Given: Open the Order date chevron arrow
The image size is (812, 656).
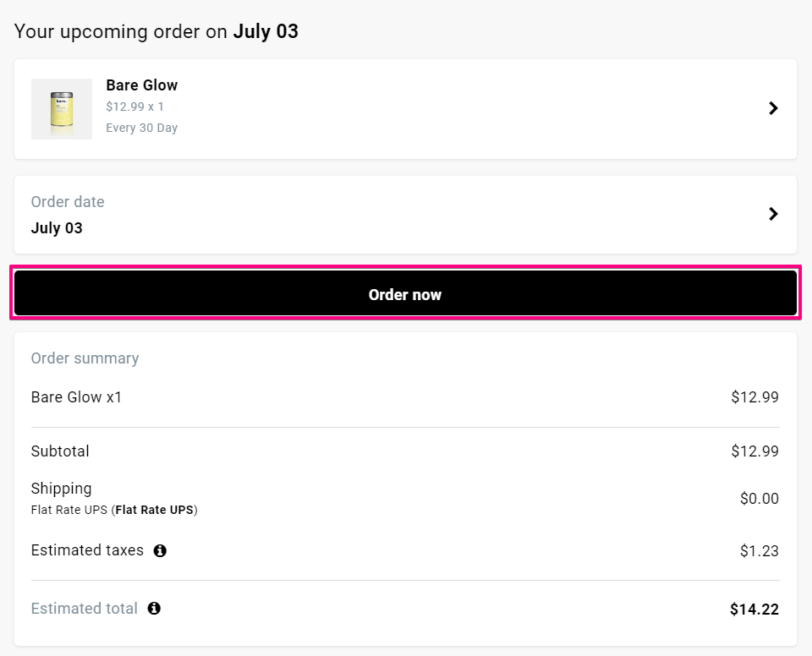Looking at the screenshot, I should click(x=772, y=214).
